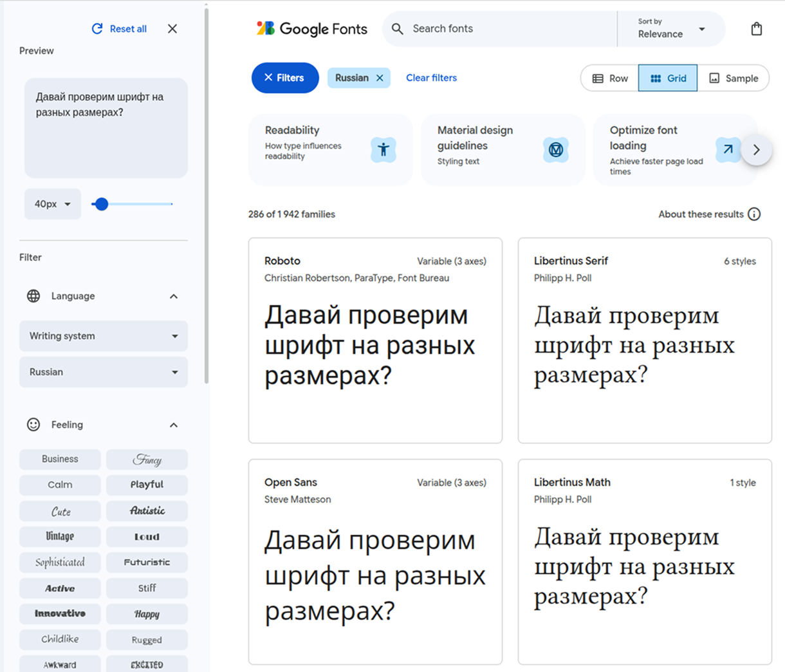Click the 'Variable (3 axes)' label on Roboto

452,261
